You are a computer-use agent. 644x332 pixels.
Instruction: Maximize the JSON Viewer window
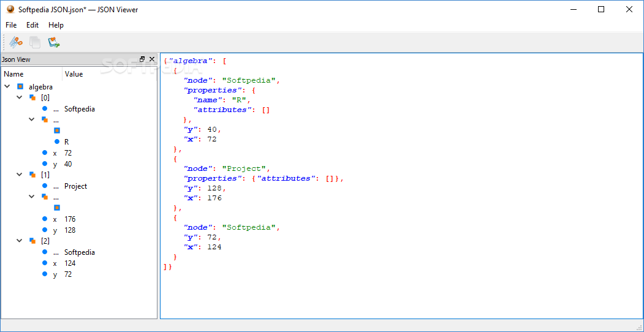(x=601, y=9)
